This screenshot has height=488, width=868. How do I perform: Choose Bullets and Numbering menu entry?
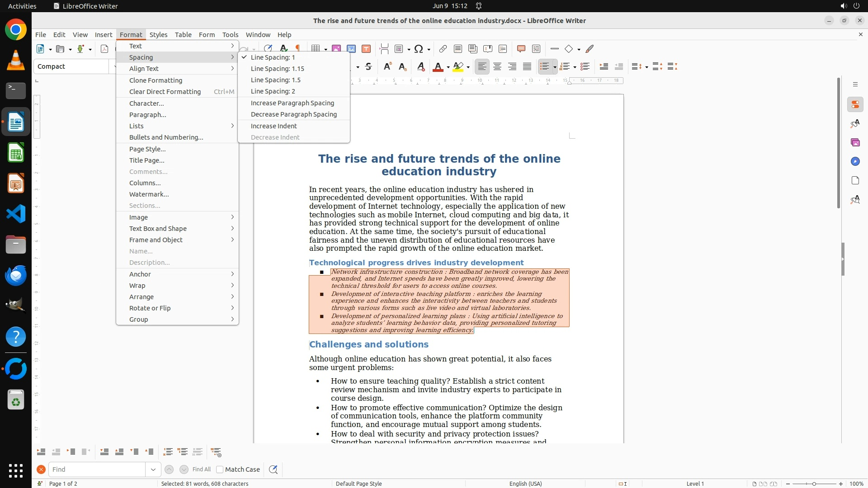pos(166,137)
